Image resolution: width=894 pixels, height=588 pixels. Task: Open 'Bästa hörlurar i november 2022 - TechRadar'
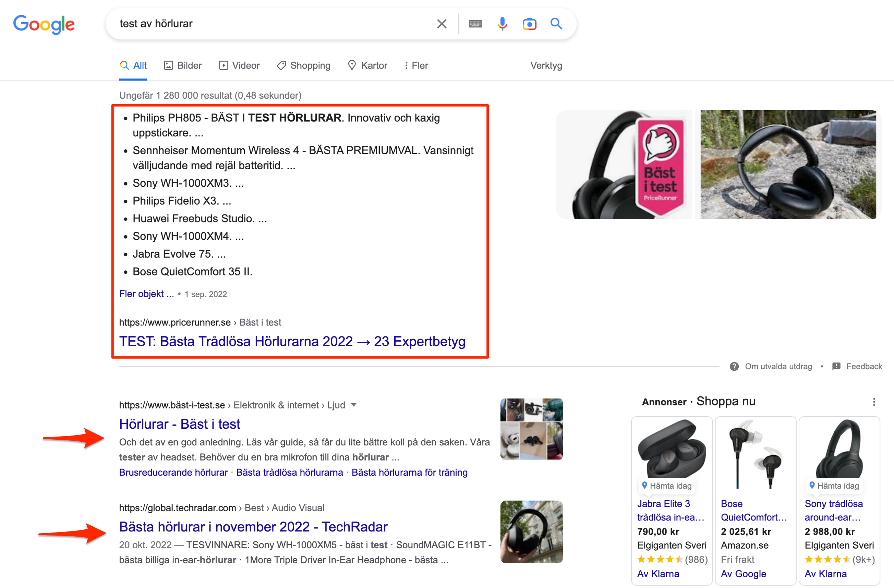click(253, 527)
